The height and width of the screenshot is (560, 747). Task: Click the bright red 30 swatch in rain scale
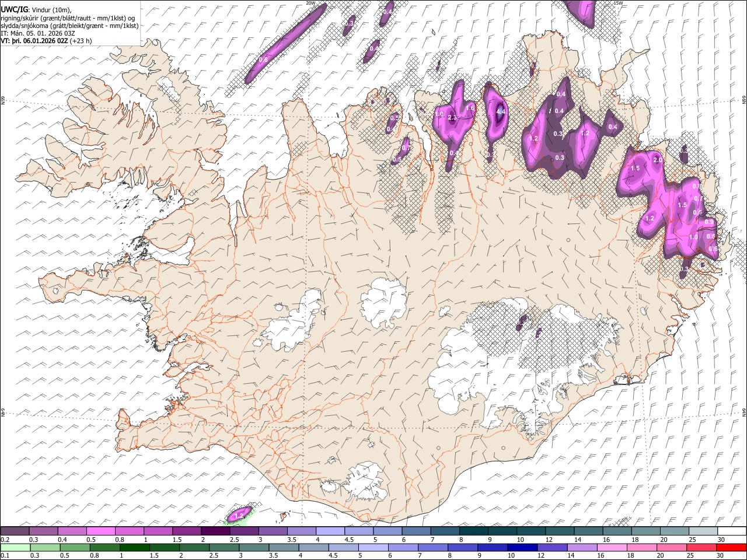coord(731,547)
